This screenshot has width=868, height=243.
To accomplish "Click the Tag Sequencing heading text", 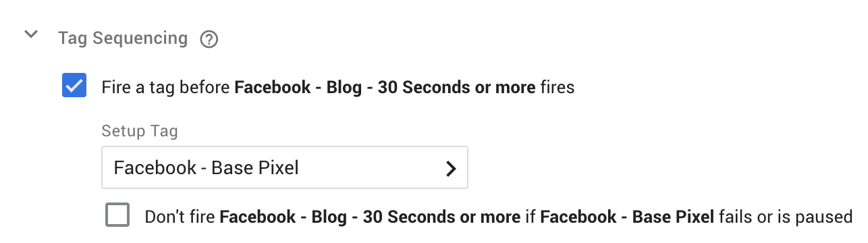I will coord(123,38).
